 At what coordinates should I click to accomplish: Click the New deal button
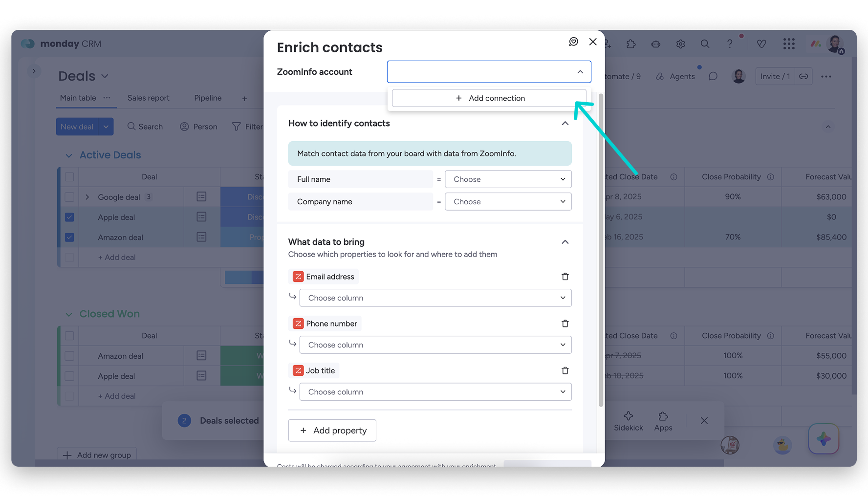(x=77, y=127)
